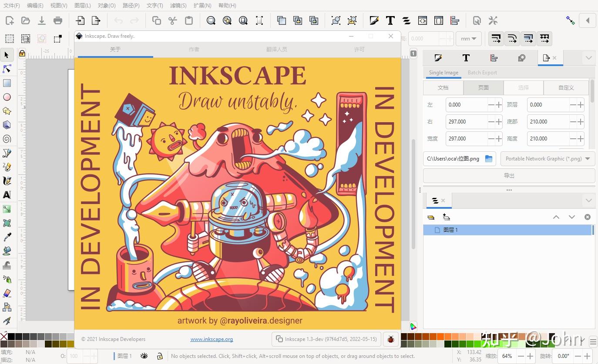The width and height of the screenshot is (598, 364).
Task: Expand the layers panel chevron menu
Action: 588,200
